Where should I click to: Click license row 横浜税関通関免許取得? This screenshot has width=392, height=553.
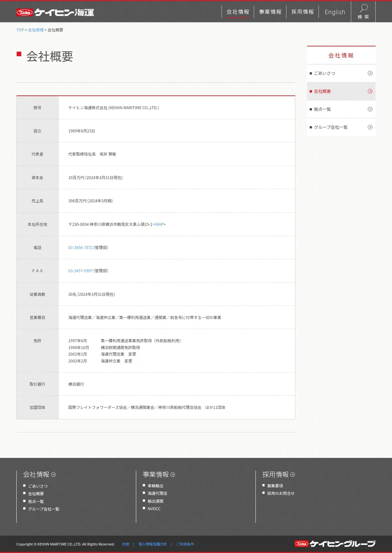(x=121, y=347)
